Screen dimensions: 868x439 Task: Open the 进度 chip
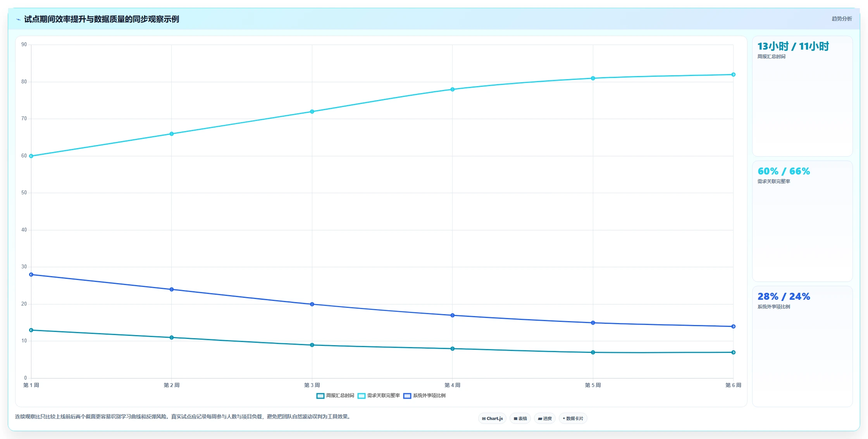click(x=544, y=418)
